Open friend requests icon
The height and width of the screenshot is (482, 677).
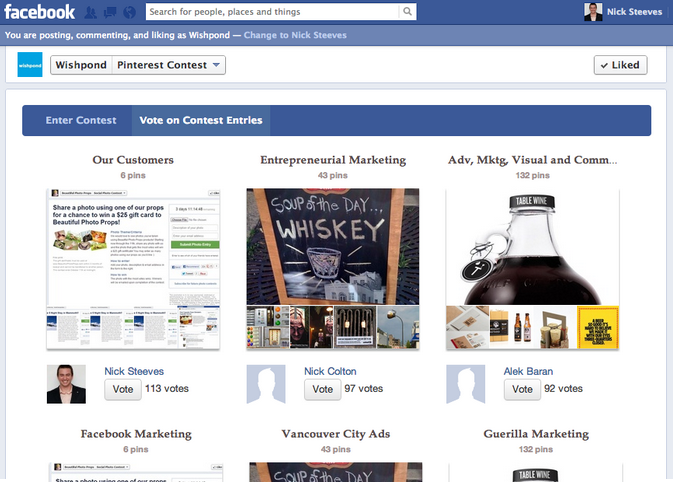click(x=91, y=12)
